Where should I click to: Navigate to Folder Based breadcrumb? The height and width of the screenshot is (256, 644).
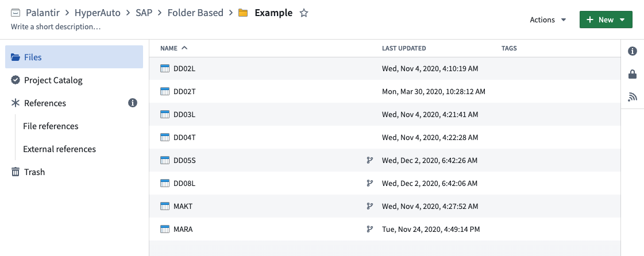tap(195, 13)
